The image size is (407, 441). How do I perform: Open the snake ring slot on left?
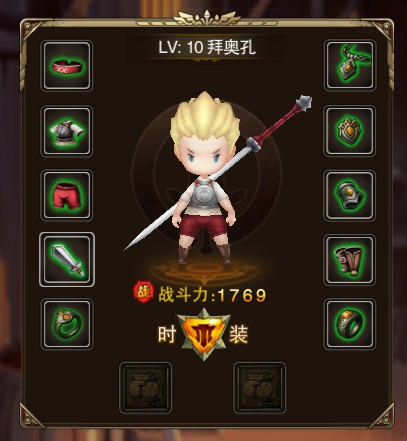click(67, 324)
